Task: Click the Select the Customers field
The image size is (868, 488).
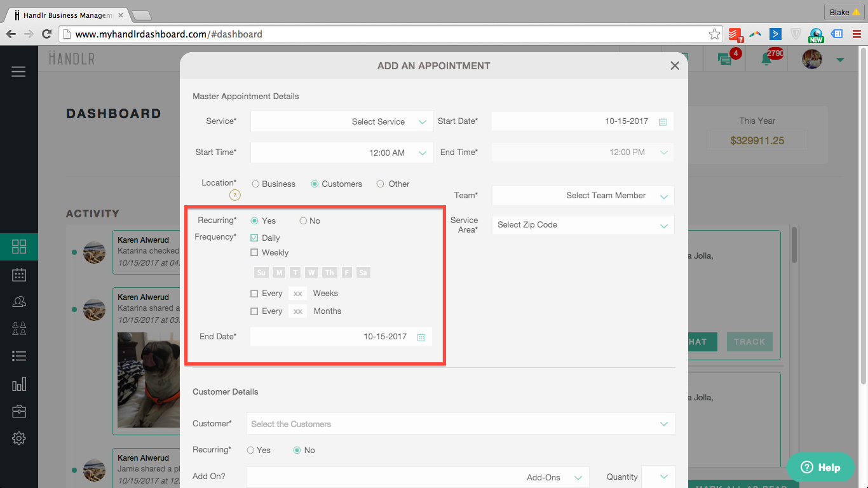Action: pos(460,424)
